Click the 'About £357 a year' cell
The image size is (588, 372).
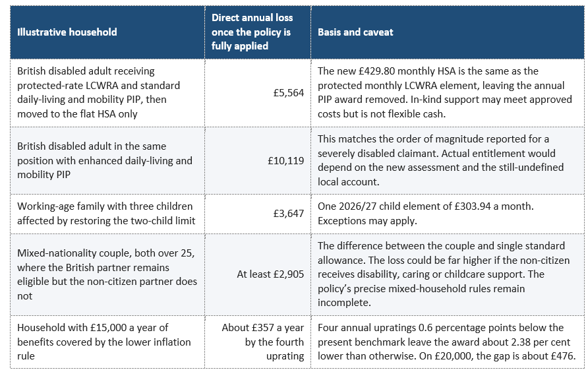point(258,342)
